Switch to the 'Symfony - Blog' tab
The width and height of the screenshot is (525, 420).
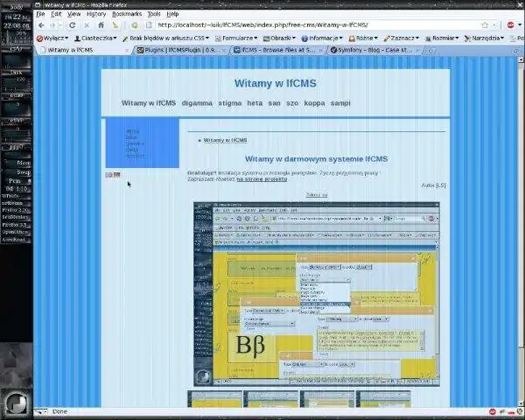tap(375, 50)
